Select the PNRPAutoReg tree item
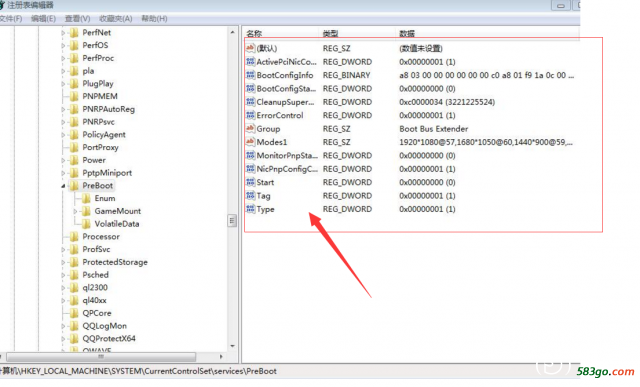640x387 pixels. click(x=108, y=109)
